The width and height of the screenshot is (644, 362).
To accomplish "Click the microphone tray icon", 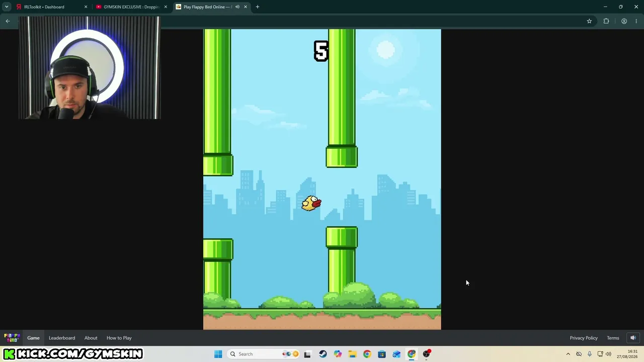I will click(x=590, y=354).
